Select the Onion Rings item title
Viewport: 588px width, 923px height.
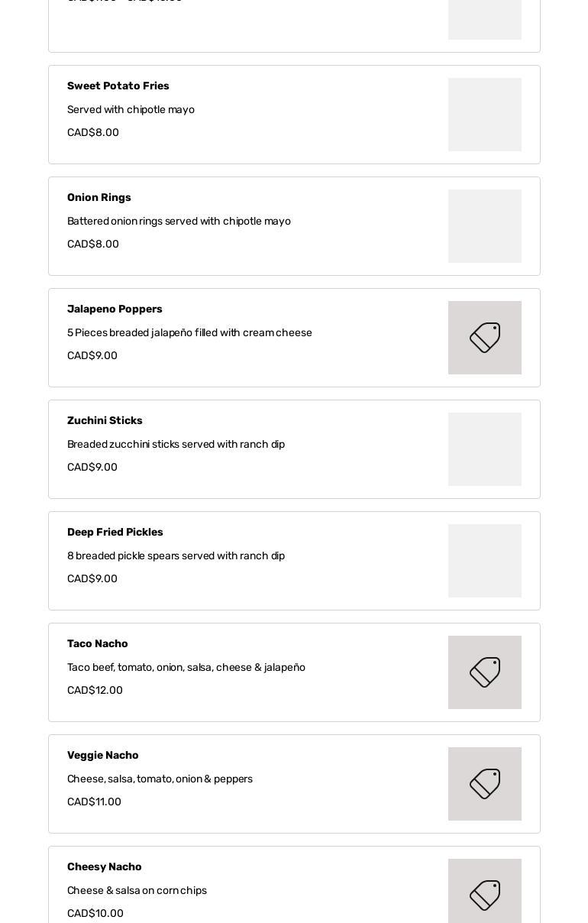[99, 198]
